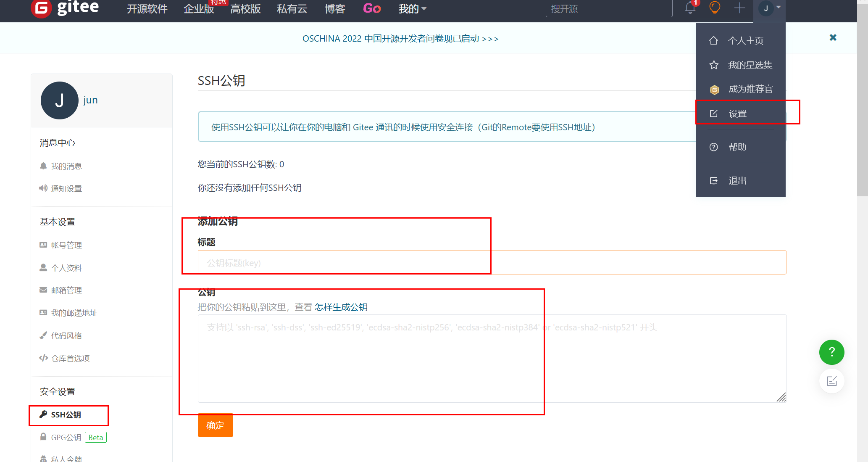868x462 pixels.
Task: Open 个人资料 in the sidebar
Action: 66,268
